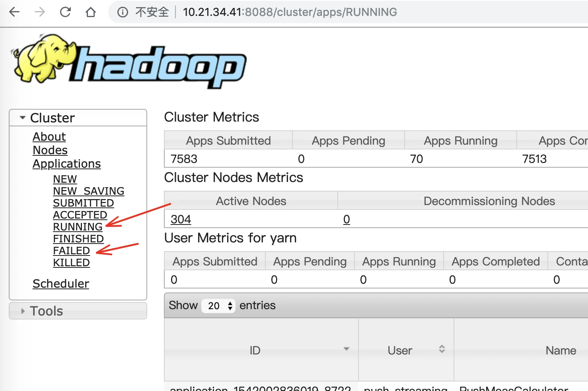Screen dimensions: 588x391
Task: View FINISHED applications
Action: pos(78,239)
